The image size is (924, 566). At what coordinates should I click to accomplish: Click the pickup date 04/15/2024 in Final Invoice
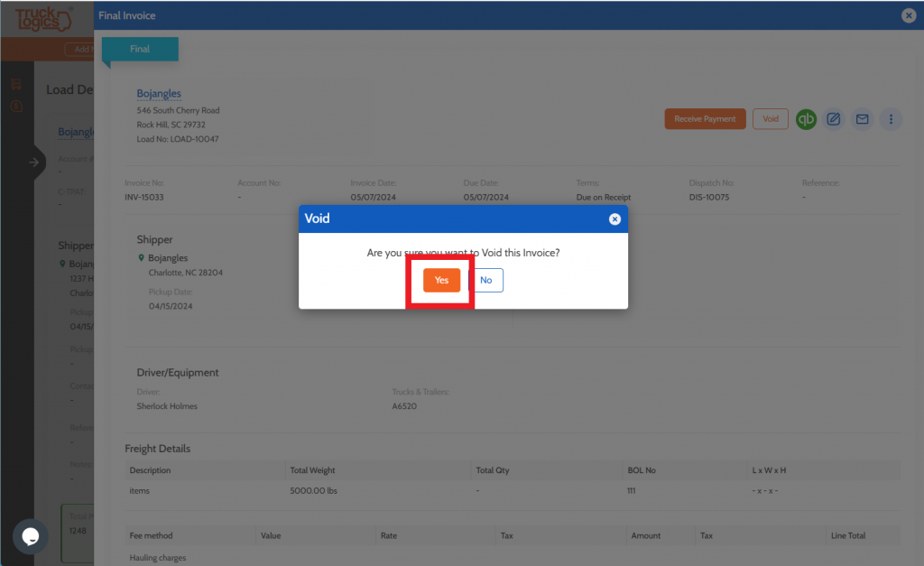[x=171, y=306]
